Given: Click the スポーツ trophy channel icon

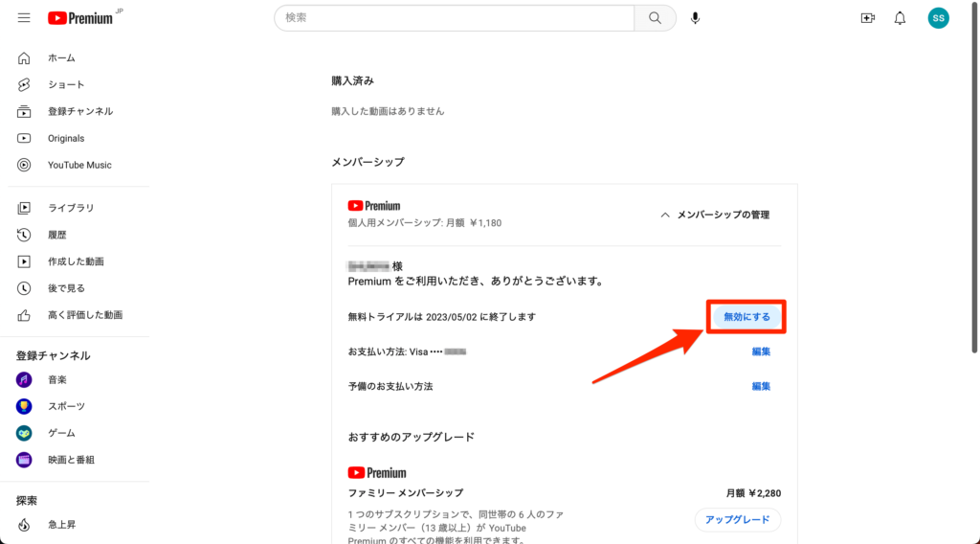Looking at the screenshot, I should point(24,406).
